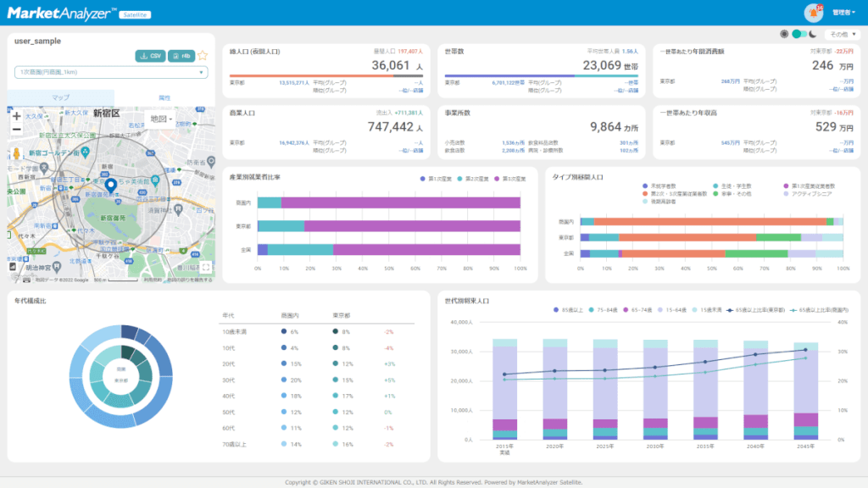Click the 9,864 カ所 establishments value
The height and width of the screenshot is (488, 868).
point(614,127)
